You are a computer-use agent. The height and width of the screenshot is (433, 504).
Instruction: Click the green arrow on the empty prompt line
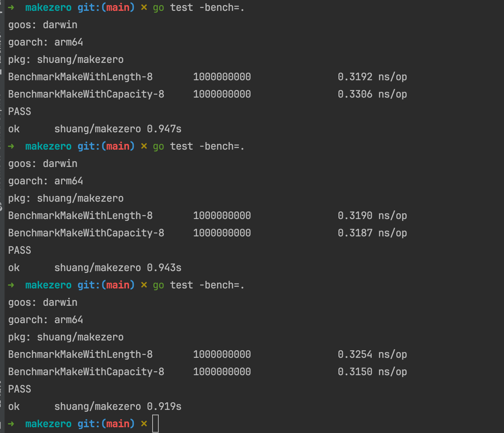point(11,424)
